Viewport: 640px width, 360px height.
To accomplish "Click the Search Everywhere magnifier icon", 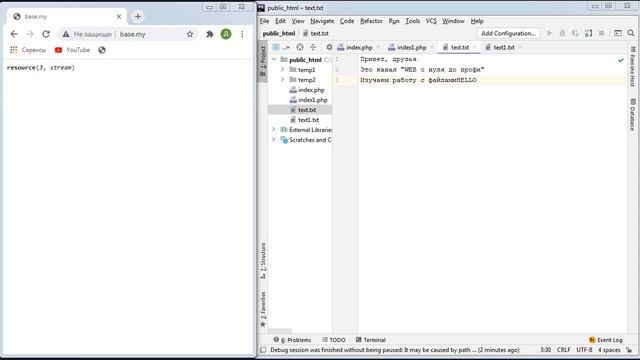I will click(631, 33).
